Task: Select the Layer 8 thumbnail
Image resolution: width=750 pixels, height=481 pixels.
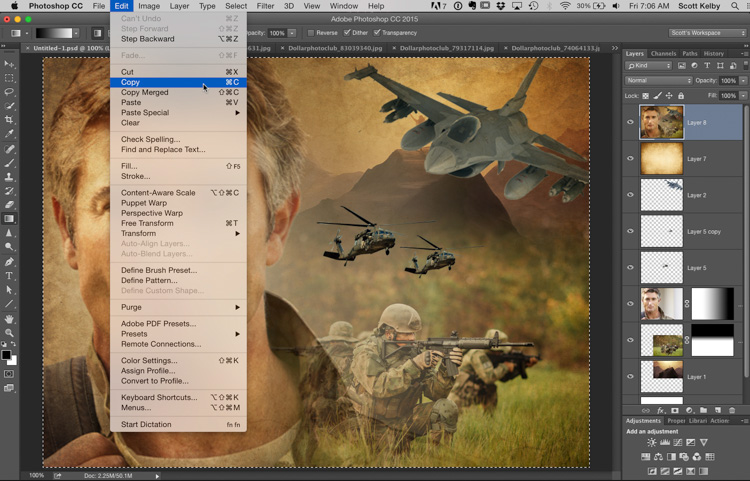Action: pyautogui.click(x=661, y=123)
